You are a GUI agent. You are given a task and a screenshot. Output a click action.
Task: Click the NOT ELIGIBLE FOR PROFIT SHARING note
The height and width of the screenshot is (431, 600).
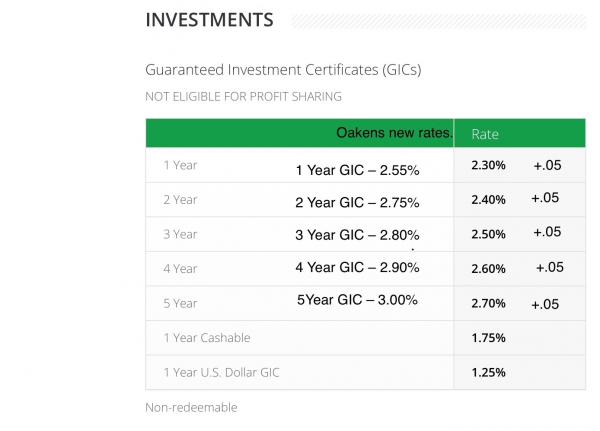coord(244,97)
